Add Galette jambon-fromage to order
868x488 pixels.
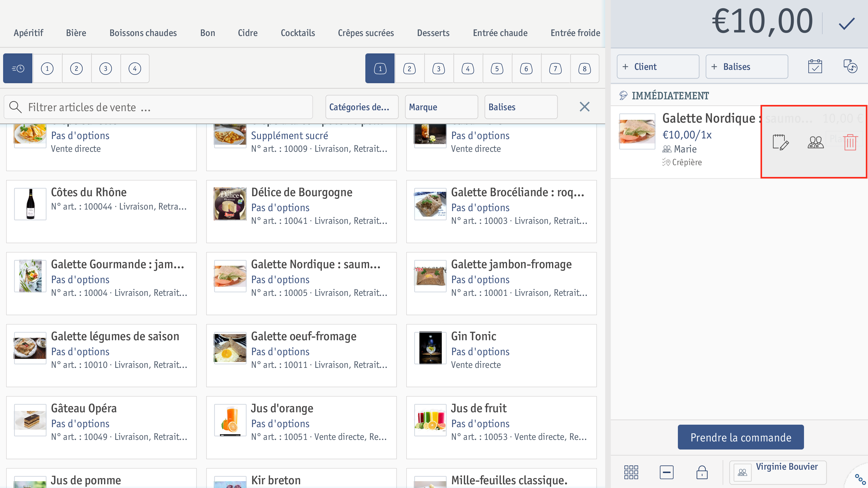[x=501, y=283]
